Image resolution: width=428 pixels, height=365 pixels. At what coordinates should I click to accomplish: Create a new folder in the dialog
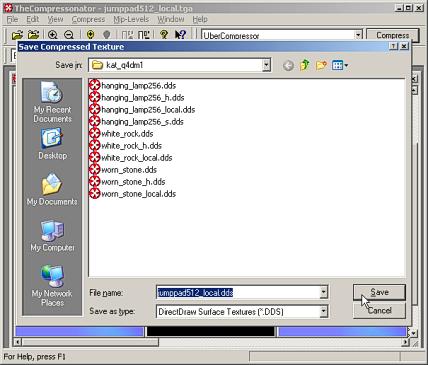click(x=321, y=65)
